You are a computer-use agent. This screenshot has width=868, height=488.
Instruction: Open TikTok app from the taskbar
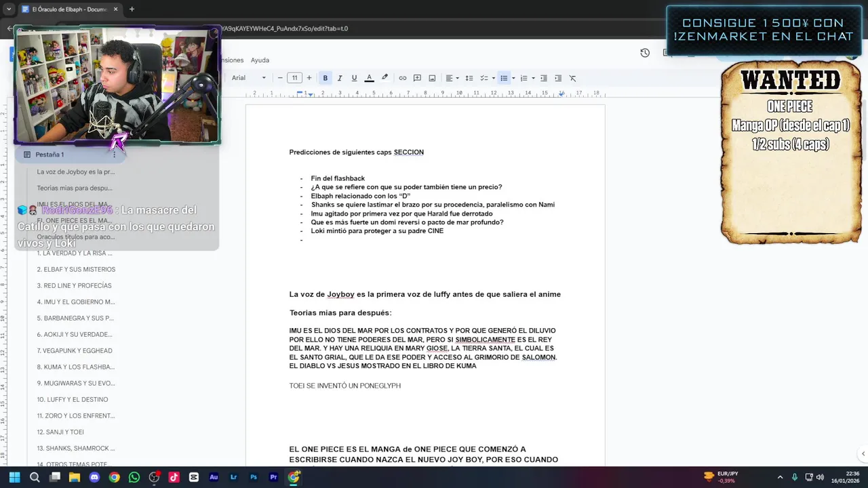coord(174,477)
